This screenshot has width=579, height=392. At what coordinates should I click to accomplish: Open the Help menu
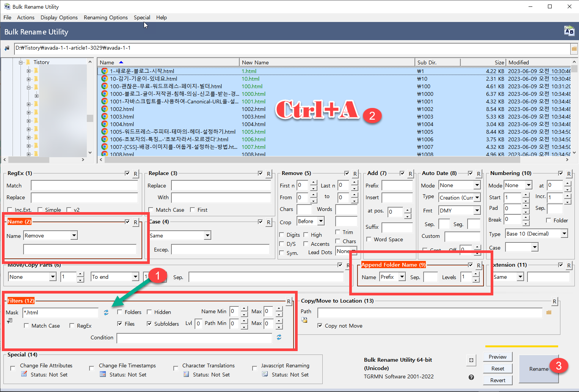[162, 17]
